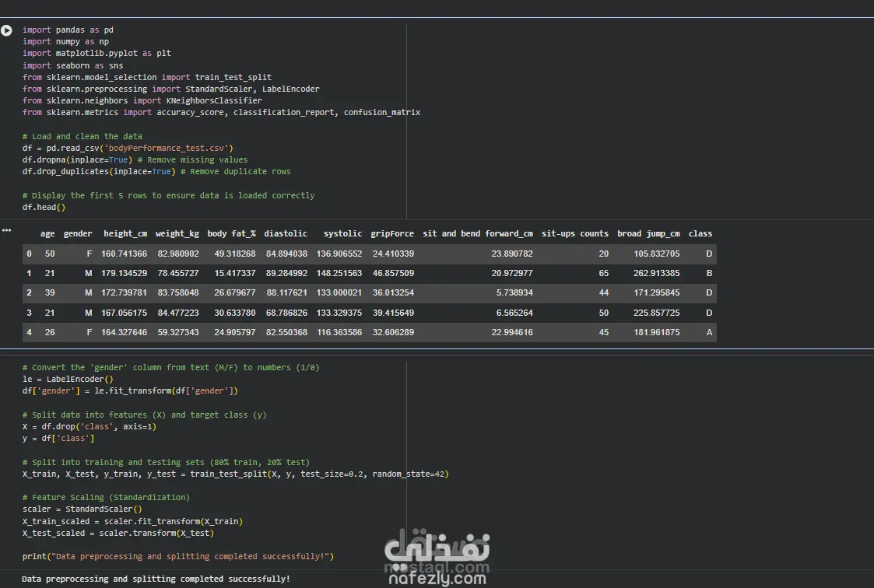Open the output options ellipsis menu
The width and height of the screenshot is (874, 588).
[7, 230]
